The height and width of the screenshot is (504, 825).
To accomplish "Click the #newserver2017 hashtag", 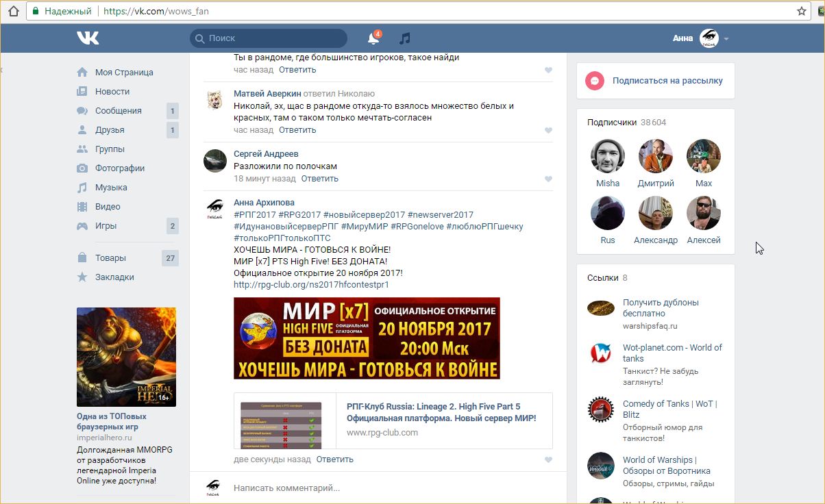I will [441, 215].
